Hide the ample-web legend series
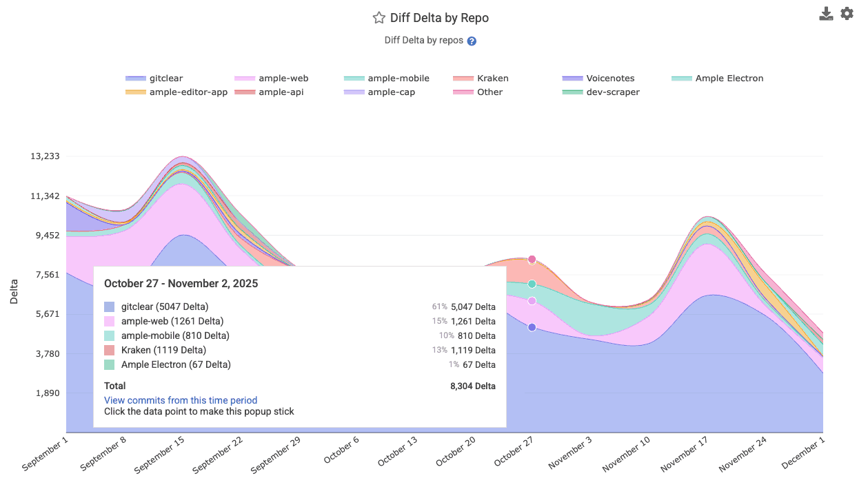868x498 pixels. click(x=263, y=79)
